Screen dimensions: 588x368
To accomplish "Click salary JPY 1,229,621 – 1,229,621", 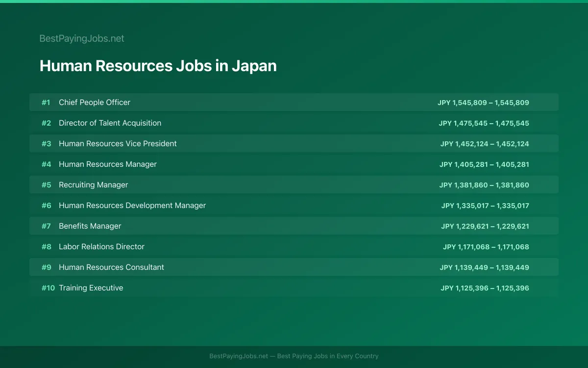I will (x=485, y=226).
